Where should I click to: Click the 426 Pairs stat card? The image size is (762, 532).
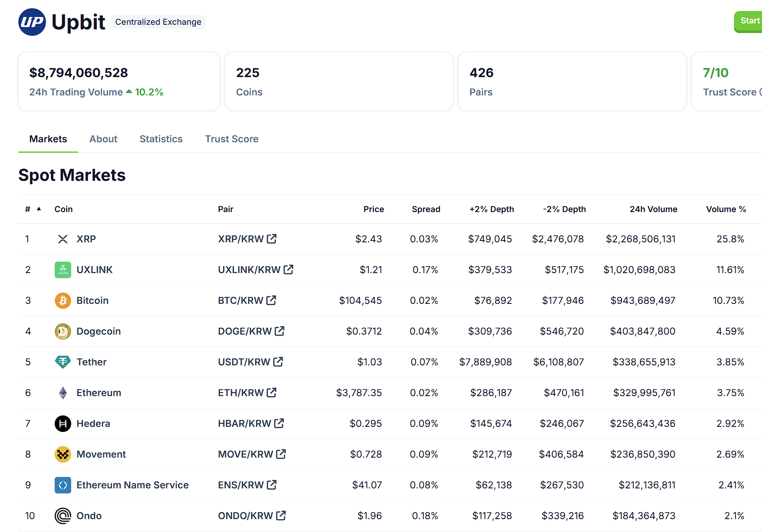click(x=572, y=81)
